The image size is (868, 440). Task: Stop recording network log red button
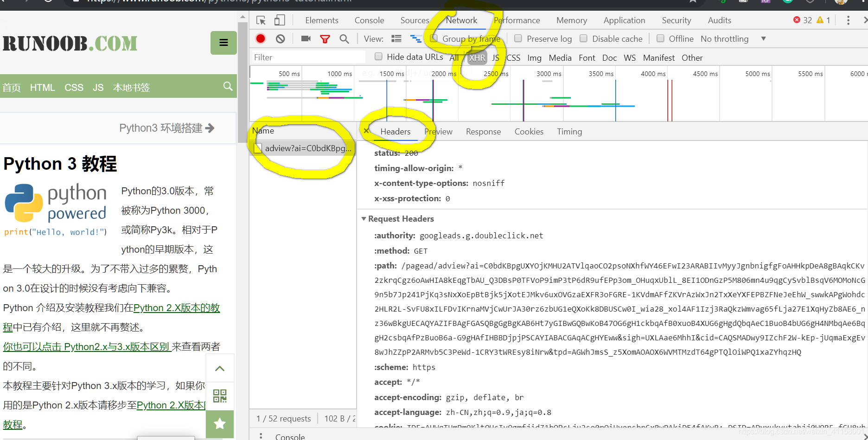point(261,39)
